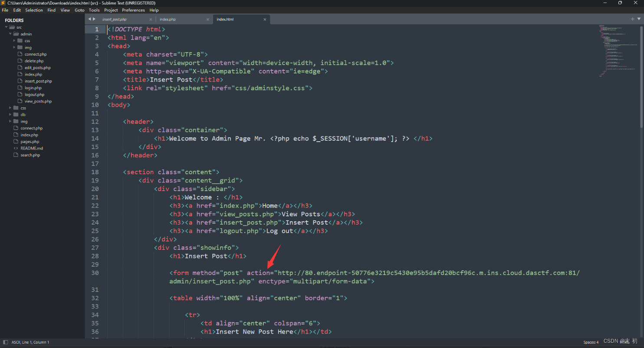Open the Help menu
The height and width of the screenshot is (348, 644).
154,10
